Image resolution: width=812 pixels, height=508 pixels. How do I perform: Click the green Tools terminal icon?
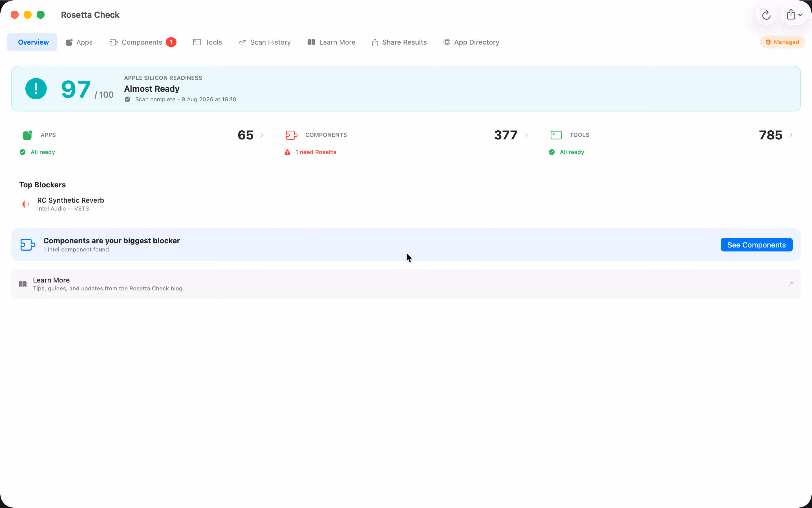(556, 135)
